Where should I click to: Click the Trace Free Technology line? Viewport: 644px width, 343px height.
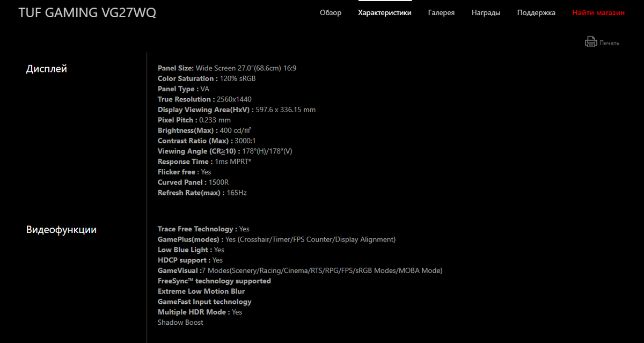(x=203, y=229)
